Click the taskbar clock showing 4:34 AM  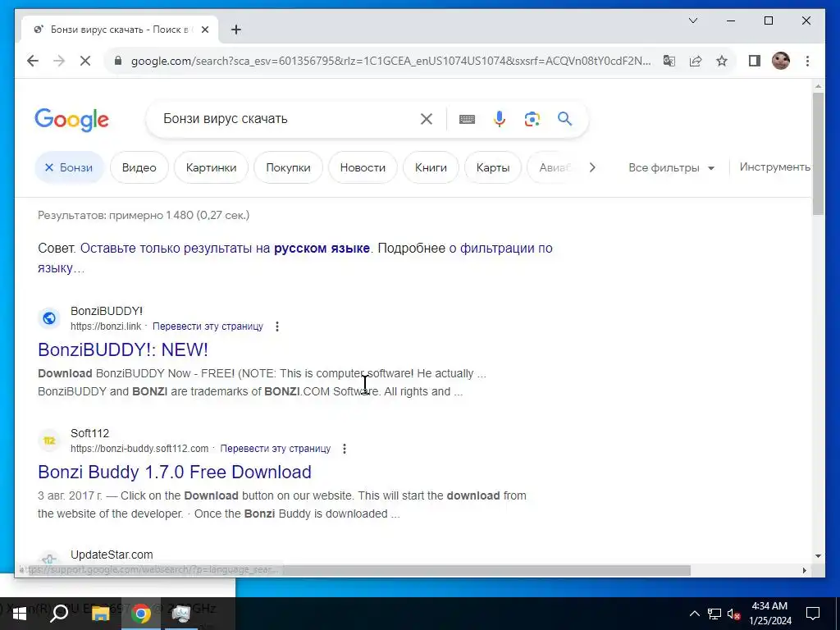(769, 614)
